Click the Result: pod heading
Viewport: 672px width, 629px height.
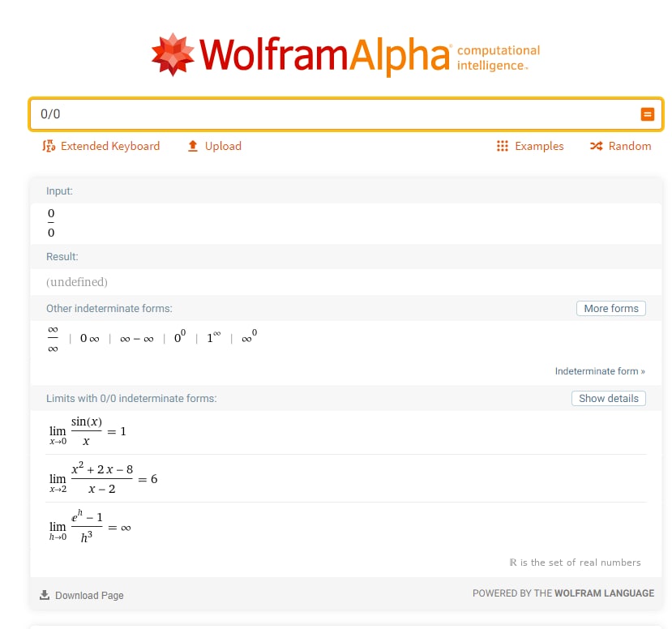pos(62,257)
